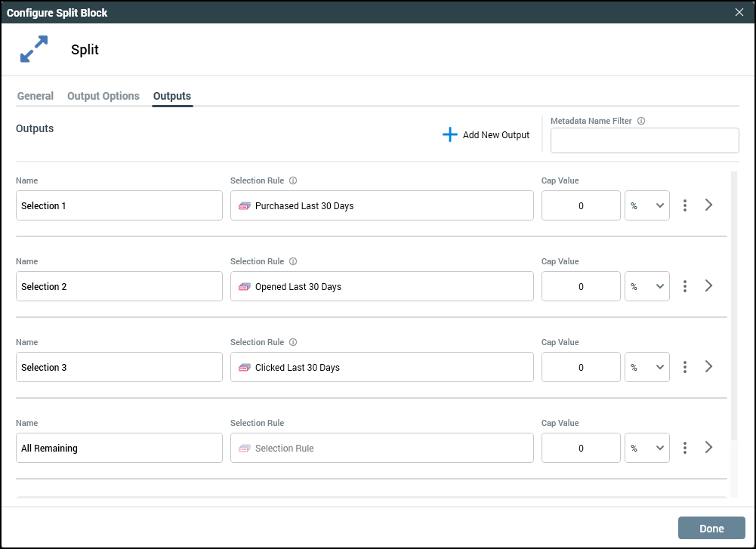Open the cap unit dropdown for All Remaining
756x549 pixels.
click(x=647, y=448)
